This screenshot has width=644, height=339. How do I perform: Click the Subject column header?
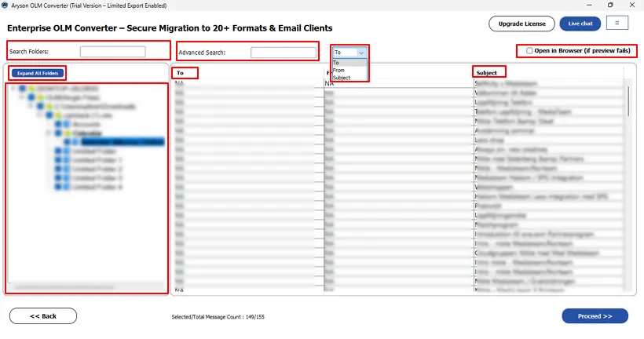(487, 73)
